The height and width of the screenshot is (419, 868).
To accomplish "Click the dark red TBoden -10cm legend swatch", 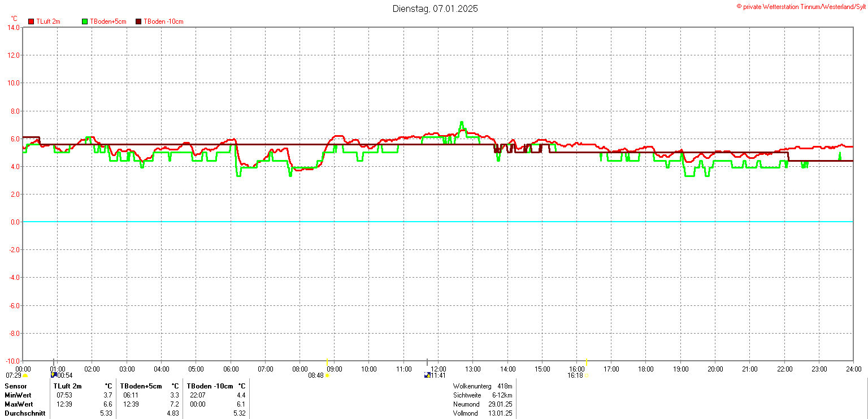I will click(x=138, y=21).
